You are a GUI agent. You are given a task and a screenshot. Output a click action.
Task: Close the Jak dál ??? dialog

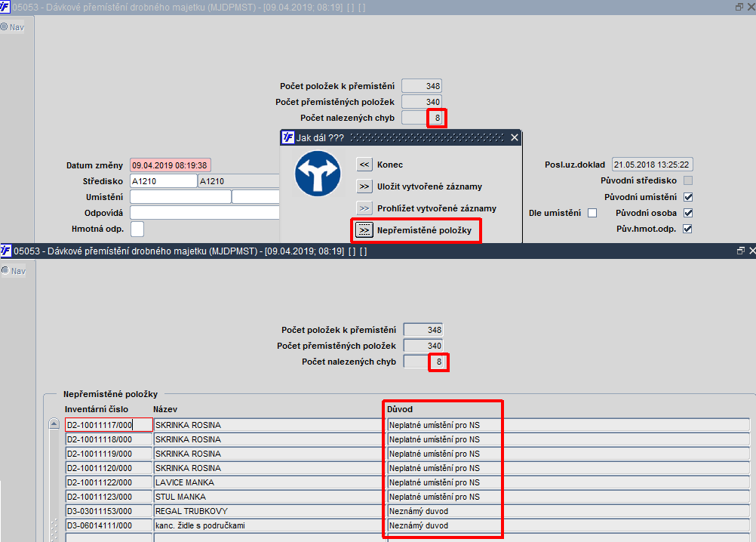point(515,138)
